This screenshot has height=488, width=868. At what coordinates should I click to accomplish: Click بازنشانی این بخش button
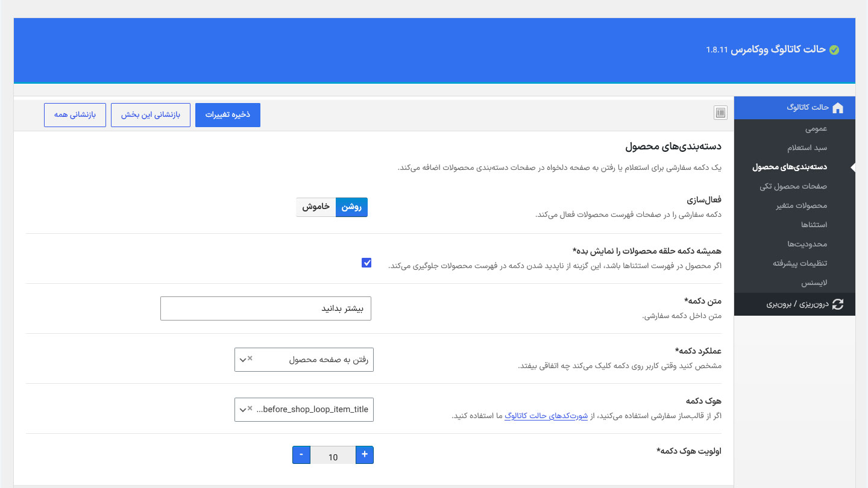(151, 114)
